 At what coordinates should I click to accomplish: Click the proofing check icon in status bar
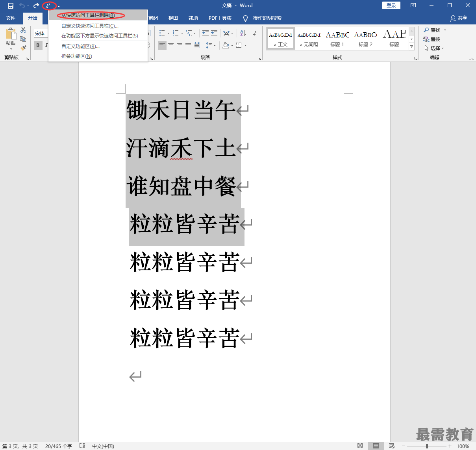click(x=82, y=446)
